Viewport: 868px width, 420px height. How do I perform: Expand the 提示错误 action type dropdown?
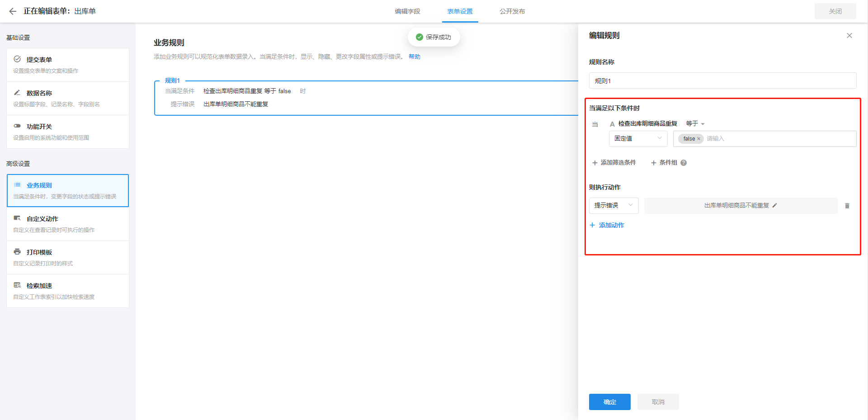click(x=613, y=206)
